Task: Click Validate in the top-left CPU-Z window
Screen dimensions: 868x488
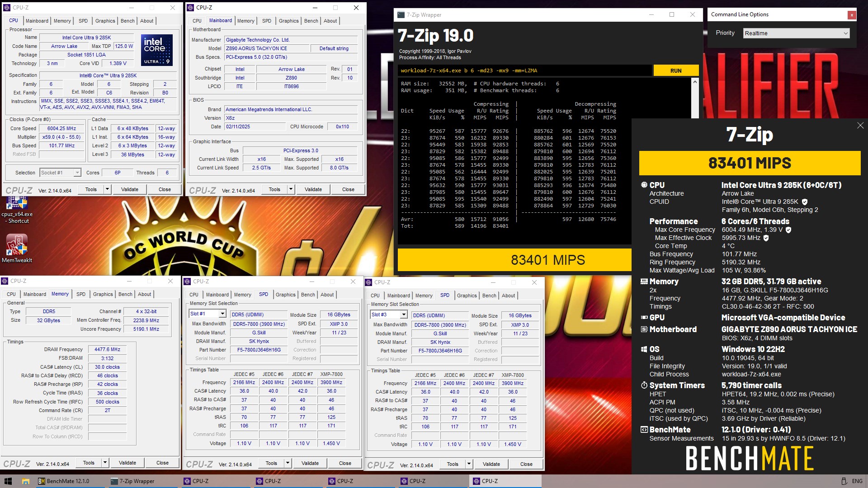Action: tap(130, 190)
